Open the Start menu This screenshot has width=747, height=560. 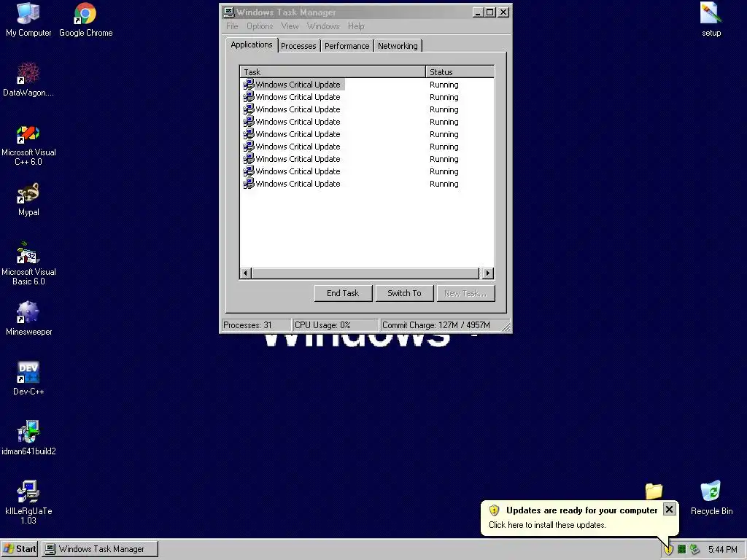point(20,549)
